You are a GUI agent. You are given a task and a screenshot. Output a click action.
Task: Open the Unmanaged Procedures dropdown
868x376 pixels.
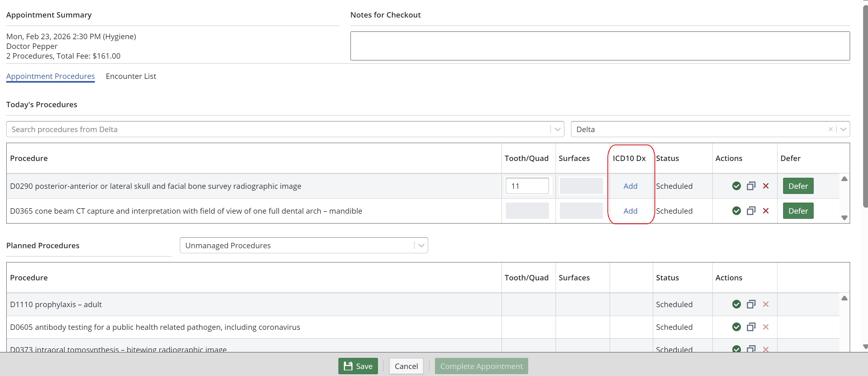click(421, 245)
